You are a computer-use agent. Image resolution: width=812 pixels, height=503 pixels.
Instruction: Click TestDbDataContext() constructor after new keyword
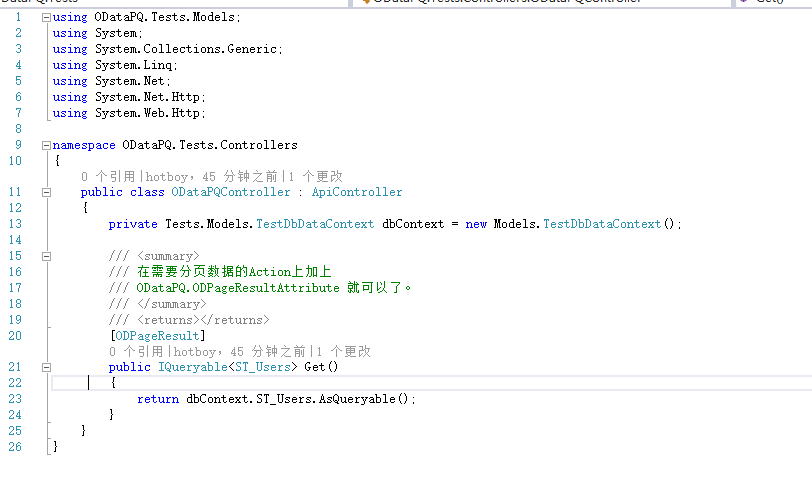click(x=608, y=224)
